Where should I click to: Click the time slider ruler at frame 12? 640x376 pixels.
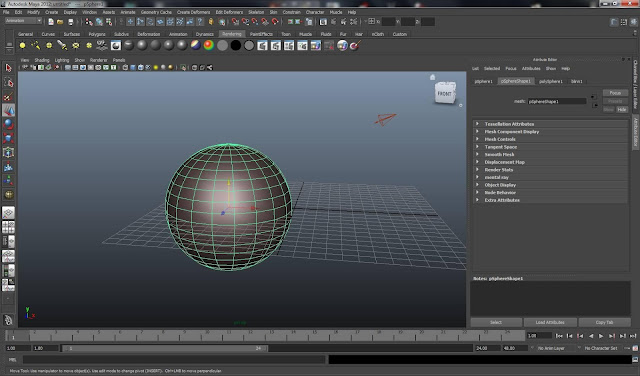pos(250,336)
